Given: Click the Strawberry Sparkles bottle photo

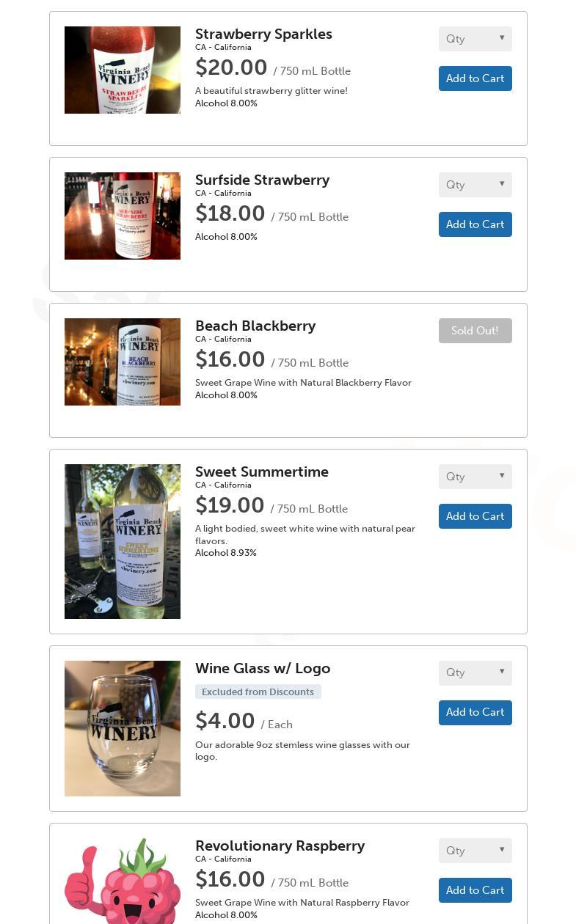Looking at the screenshot, I should (x=123, y=70).
